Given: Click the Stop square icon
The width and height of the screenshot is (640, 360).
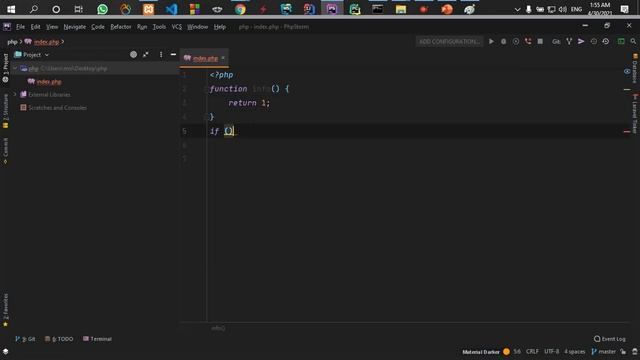Looking at the screenshot, I should (540, 42).
